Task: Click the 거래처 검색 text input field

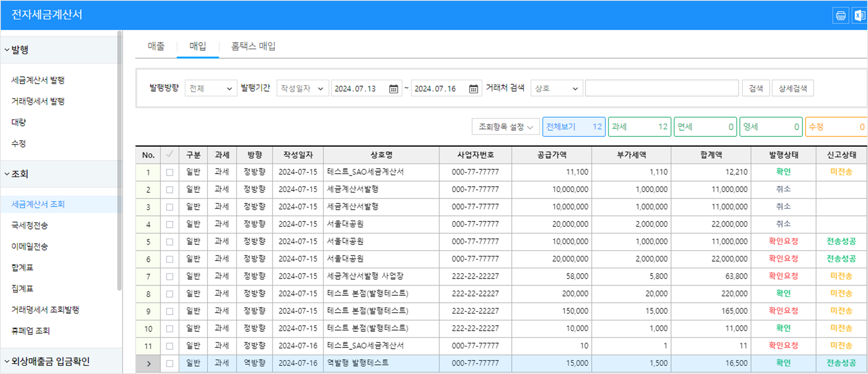Action: (661, 89)
